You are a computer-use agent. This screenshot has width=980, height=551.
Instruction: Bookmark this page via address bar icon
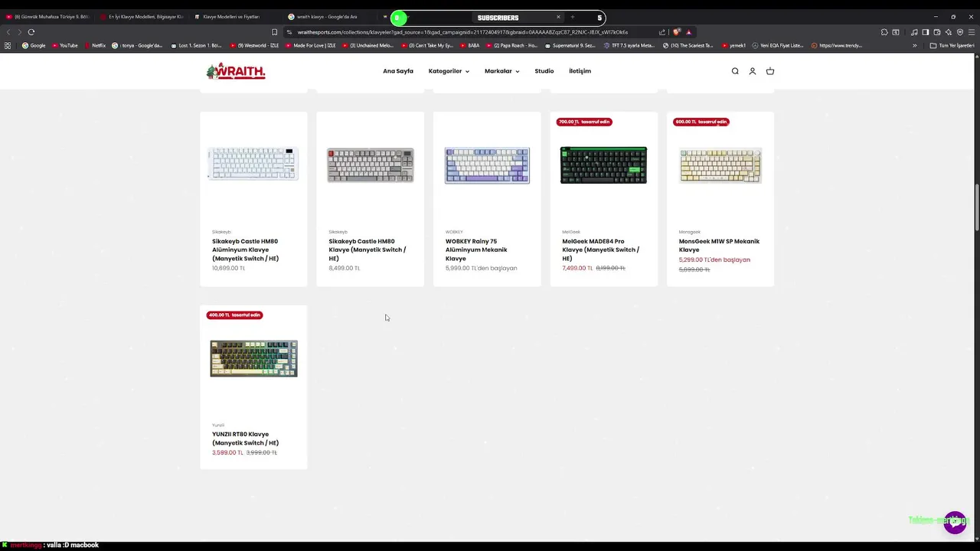[x=274, y=32]
